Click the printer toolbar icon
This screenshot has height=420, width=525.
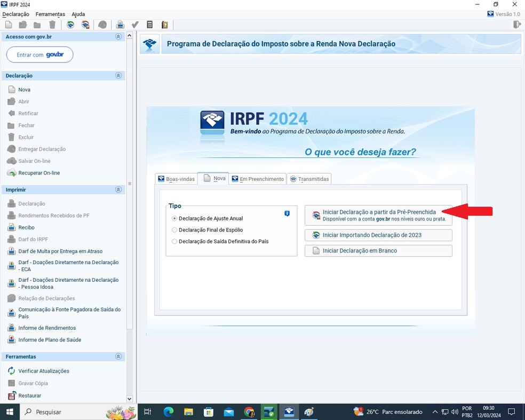point(120,25)
